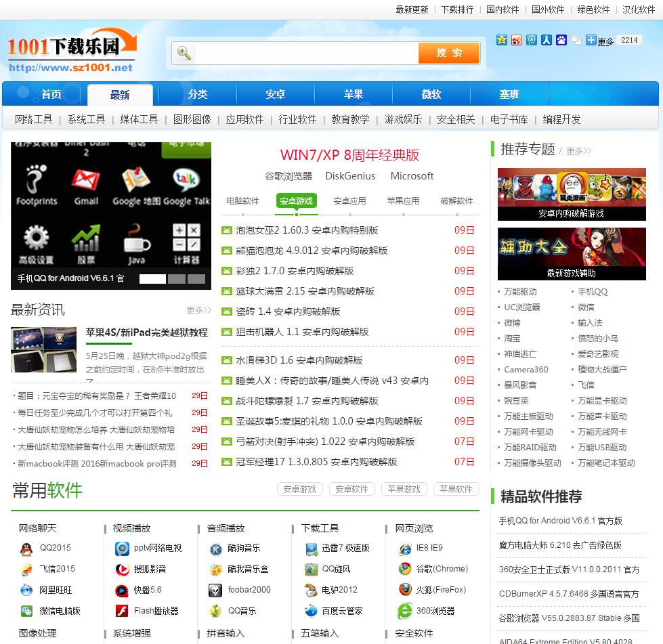This screenshot has height=644, width=663.
Task: Open the 绿色软件 top link
Action: 593,9
